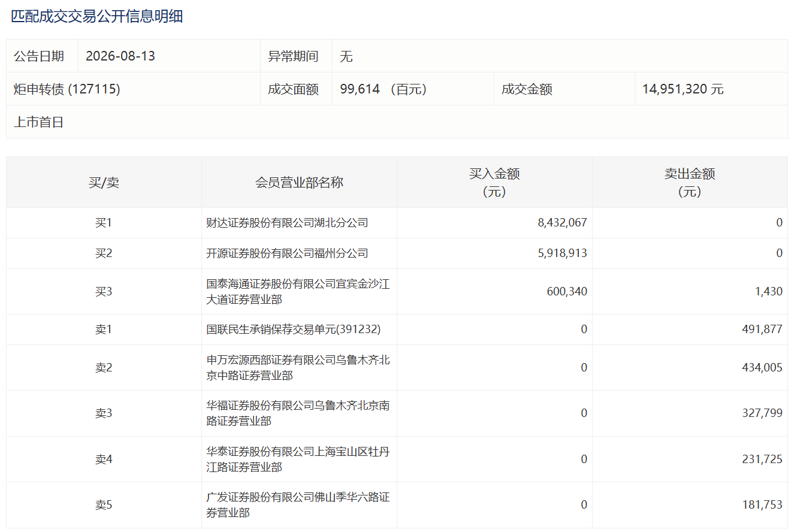Click the 卖2 row label

point(104,368)
